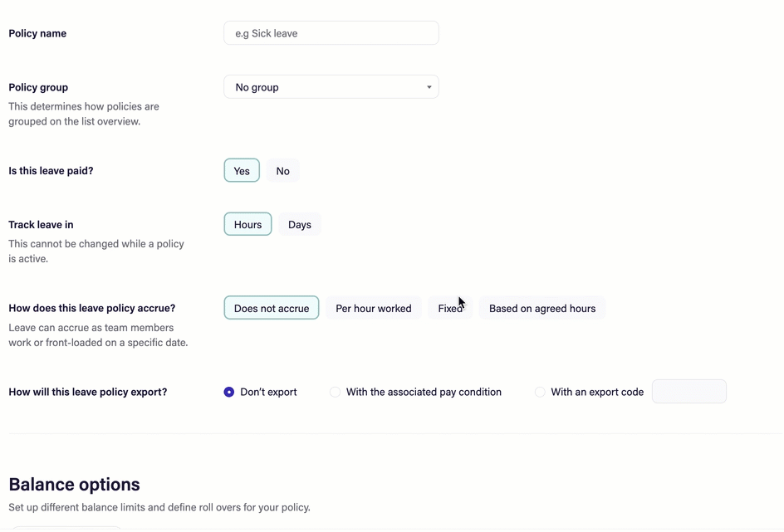Select 'With the associated pay condition' radio
Image resolution: width=784 pixels, height=532 pixels.
(x=336, y=392)
